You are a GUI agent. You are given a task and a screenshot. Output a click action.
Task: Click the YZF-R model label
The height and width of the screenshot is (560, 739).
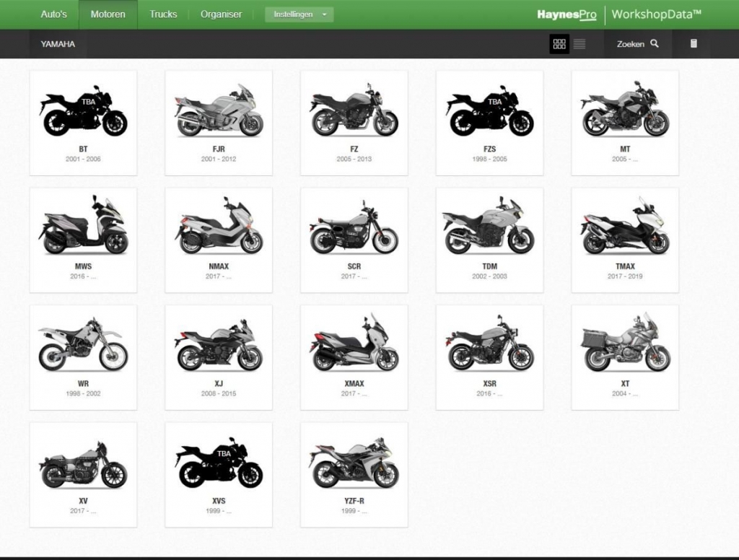[354, 501]
